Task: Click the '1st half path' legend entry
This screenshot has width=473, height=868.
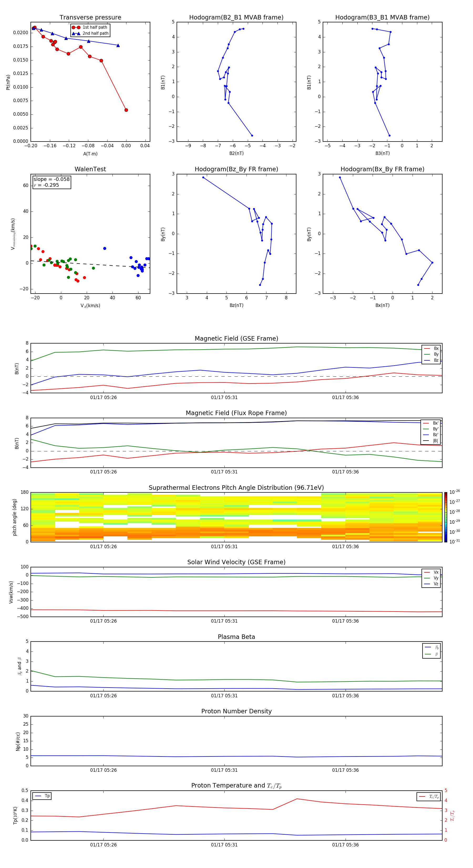Action: [90, 27]
